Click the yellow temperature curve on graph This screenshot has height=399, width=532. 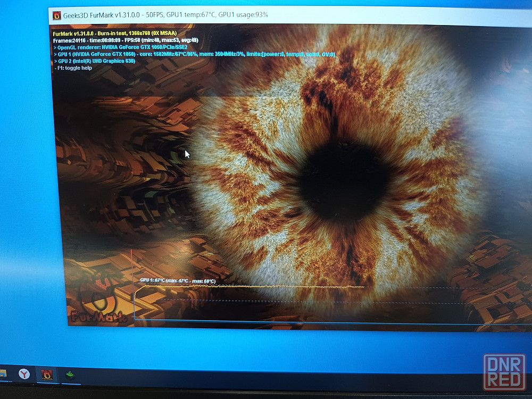250,286
